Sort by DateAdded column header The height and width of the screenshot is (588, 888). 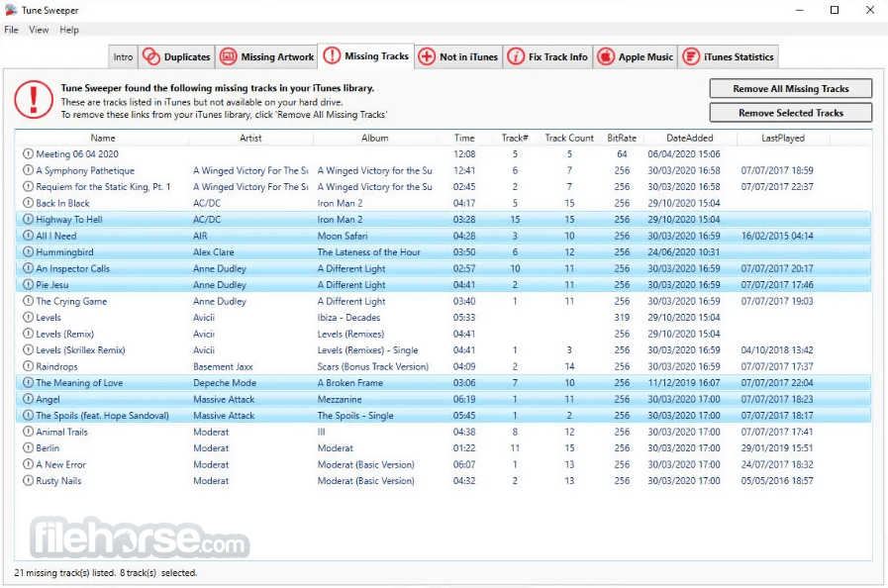click(690, 138)
